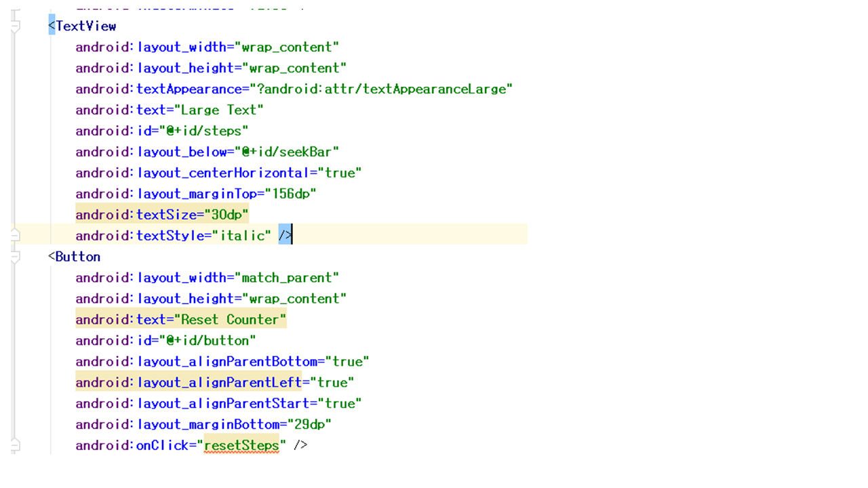Place cursor in "Large Text" value

pyautogui.click(x=218, y=110)
